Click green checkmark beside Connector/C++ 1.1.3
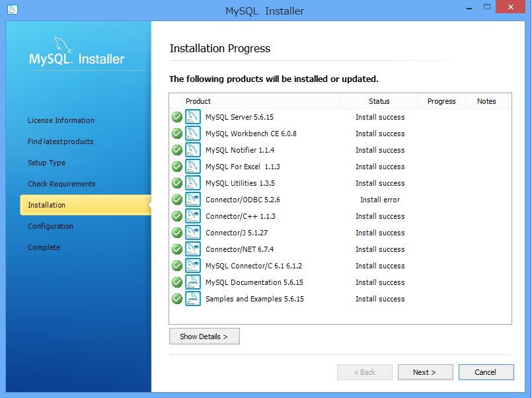This screenshot has width=532, height=398. click(x=177, y=216)
